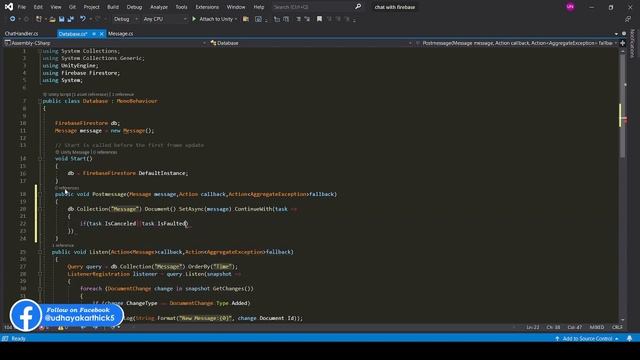Click the Live Share icon at top right
The image size is (640, 360).
point(628,19)
